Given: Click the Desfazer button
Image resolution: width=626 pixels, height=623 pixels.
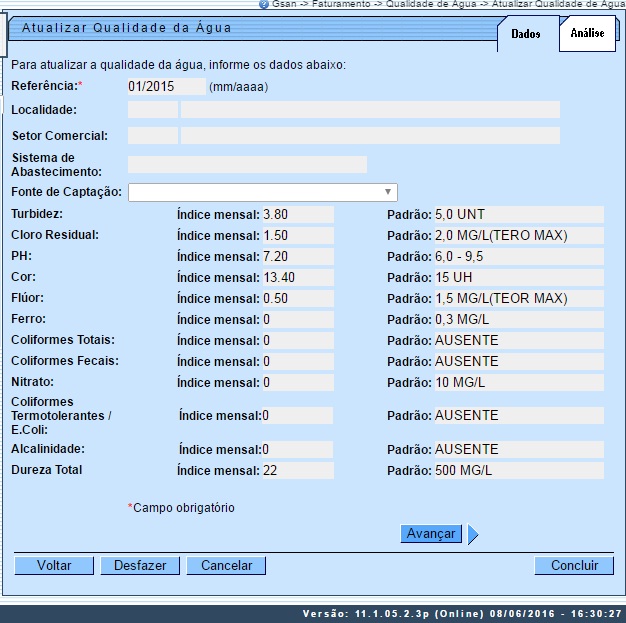Looking at the screenshot, I should (x=140, y=566).
